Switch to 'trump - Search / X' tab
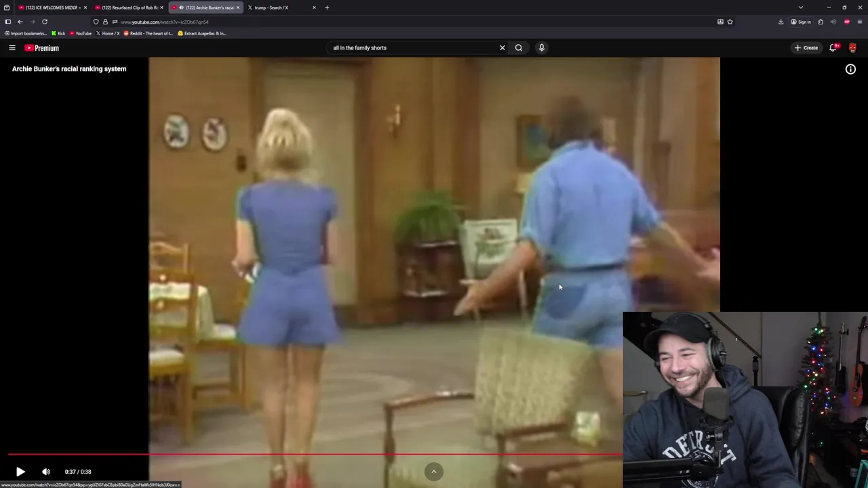The image size is (868, 488). [281, 7]
